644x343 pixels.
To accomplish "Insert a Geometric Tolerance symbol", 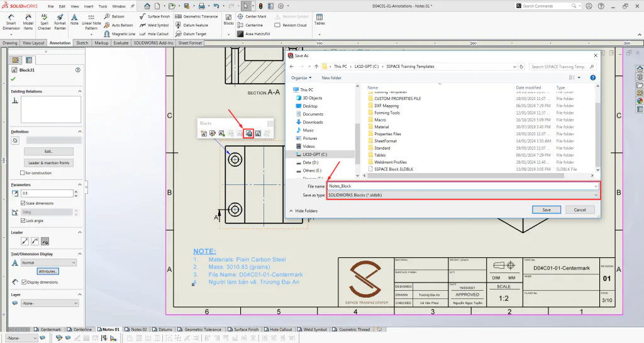I will tap(196, 16).
